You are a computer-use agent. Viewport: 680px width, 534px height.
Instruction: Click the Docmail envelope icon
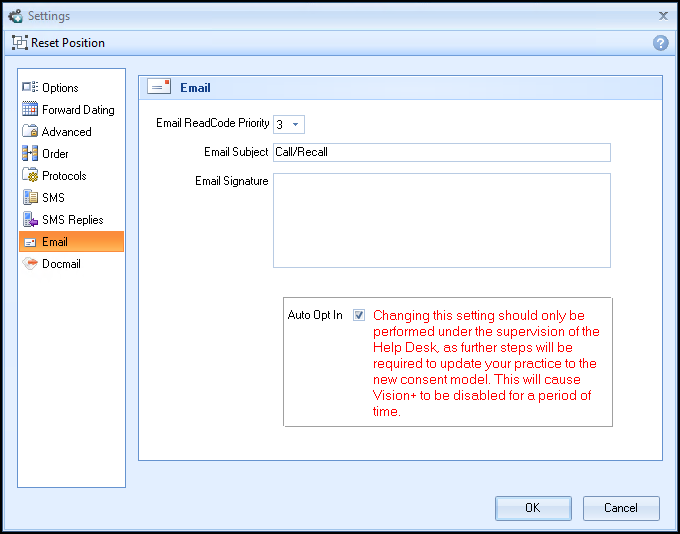tap(30, 264)
